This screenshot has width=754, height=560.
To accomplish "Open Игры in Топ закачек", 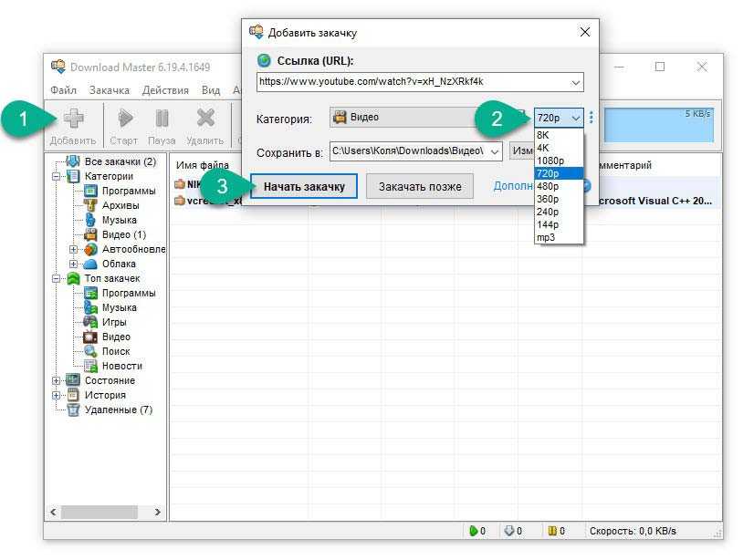I will [x=114, y=322].
